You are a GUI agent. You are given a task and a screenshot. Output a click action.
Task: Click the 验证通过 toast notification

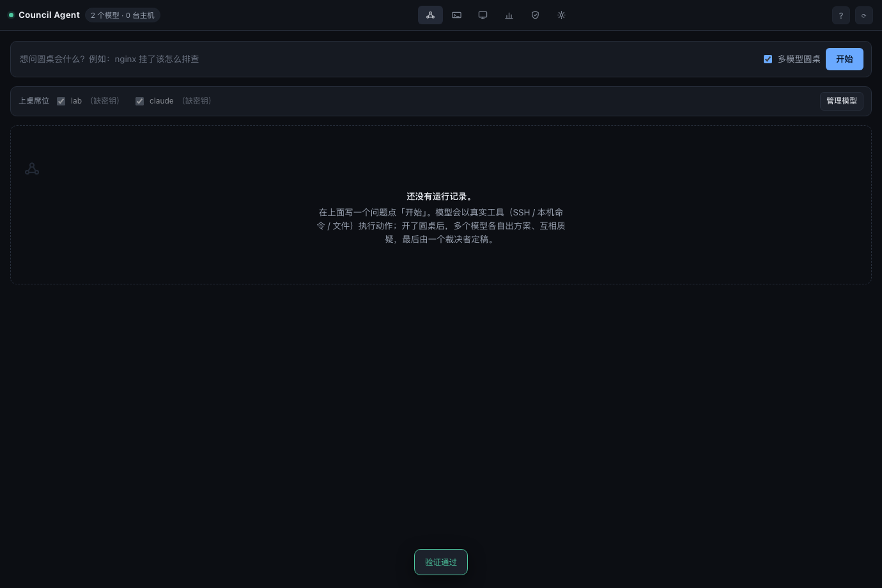[441, 562]
